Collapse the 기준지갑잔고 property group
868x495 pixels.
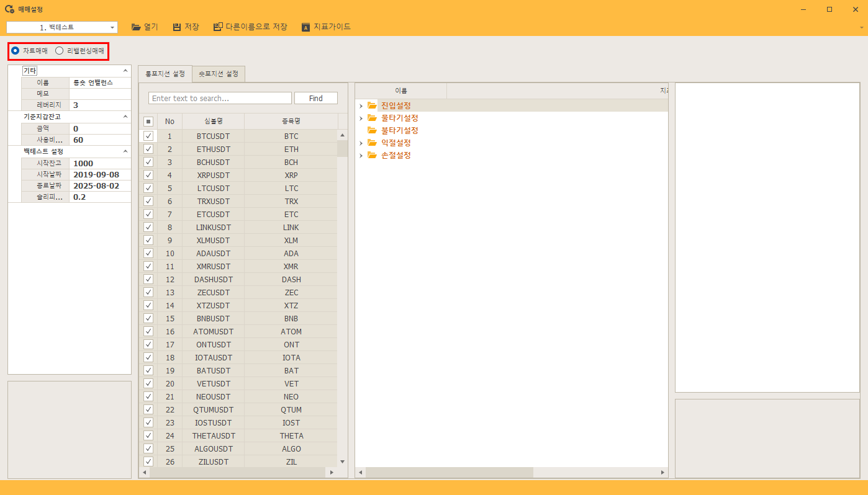point(125,117)
